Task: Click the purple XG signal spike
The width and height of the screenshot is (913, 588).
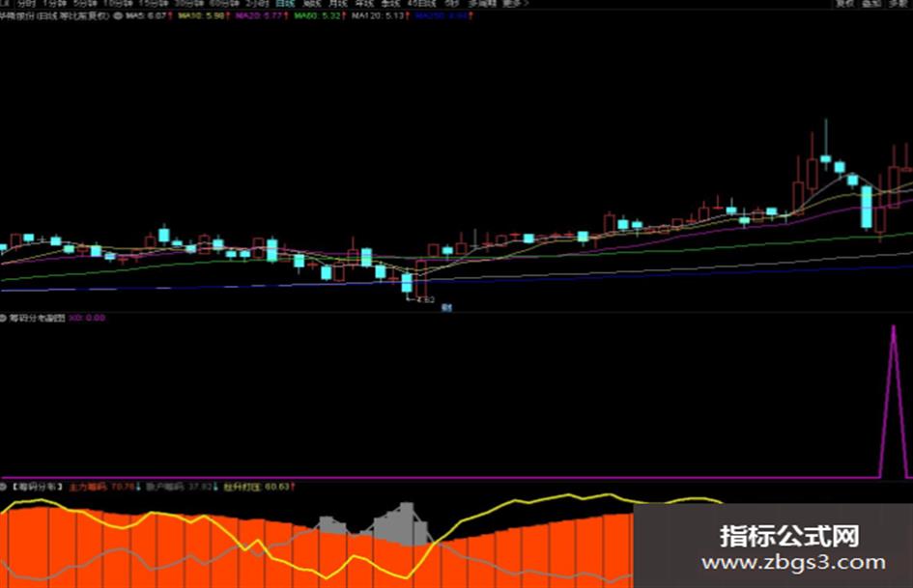Action: coord(894,402)
